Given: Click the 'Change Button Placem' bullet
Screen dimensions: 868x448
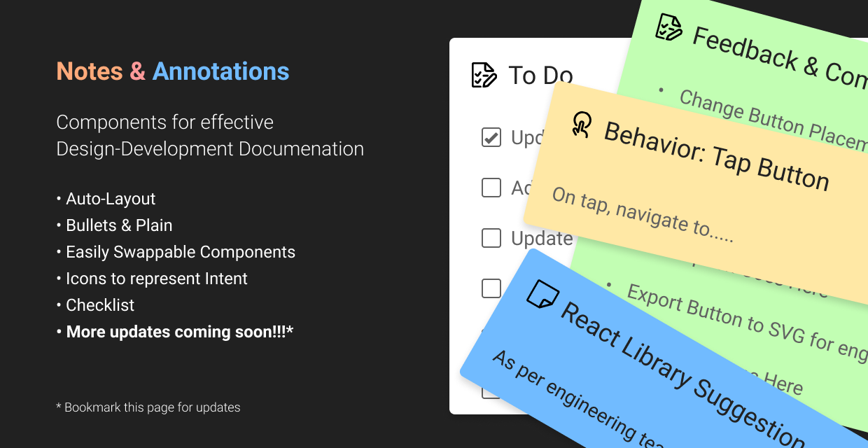Looking at the screenshot, I should point(773,120).
